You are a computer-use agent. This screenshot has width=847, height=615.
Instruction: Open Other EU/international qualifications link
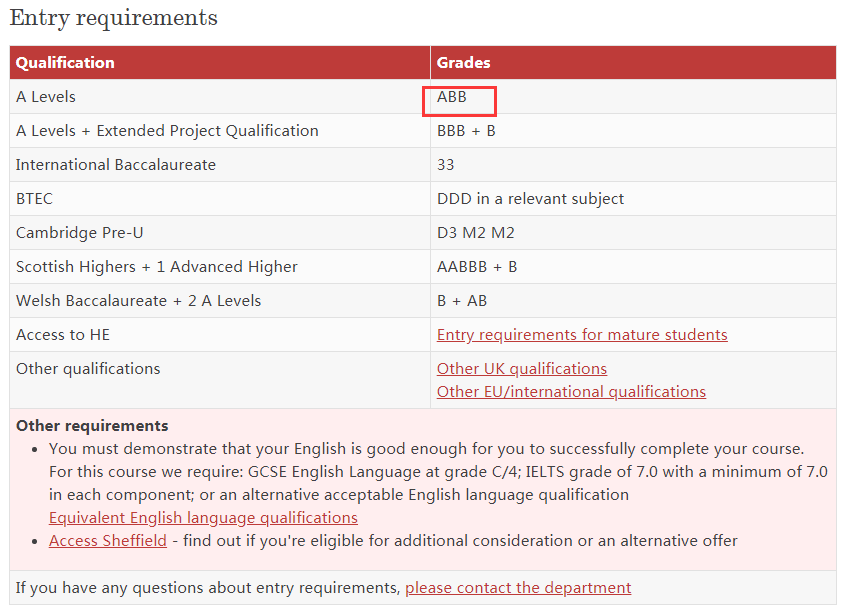pos(571,391)
